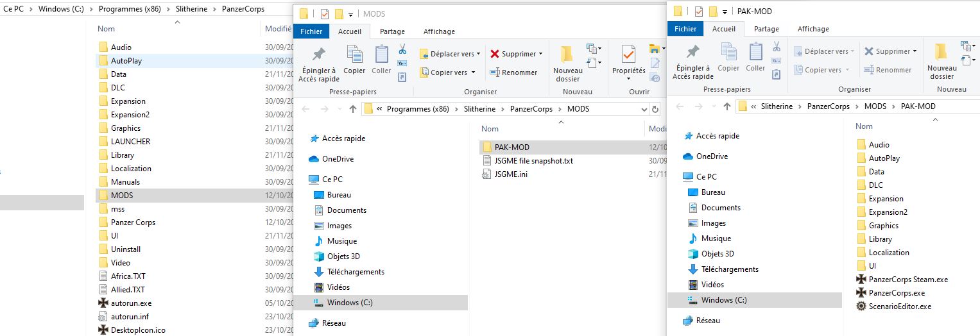The image size is (980, 336).
Task: Switch to Partage tab in PAK-MOD window
Action: point(766,29)
